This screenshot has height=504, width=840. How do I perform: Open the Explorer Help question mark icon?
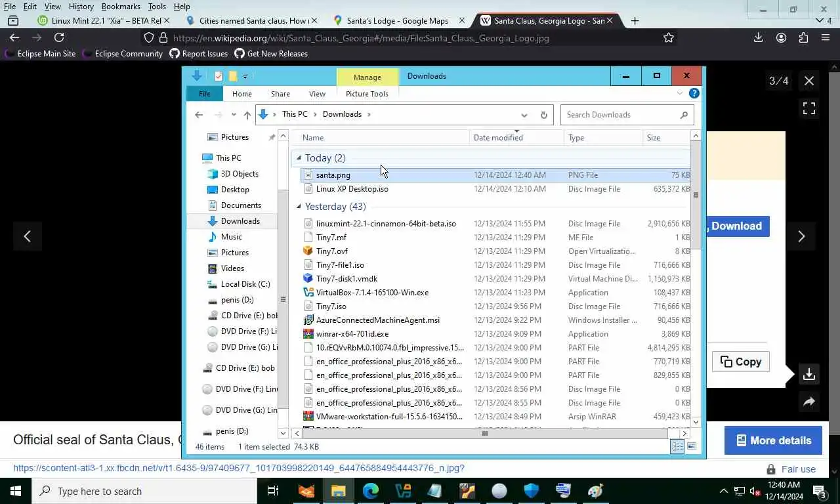click(694, 93)
